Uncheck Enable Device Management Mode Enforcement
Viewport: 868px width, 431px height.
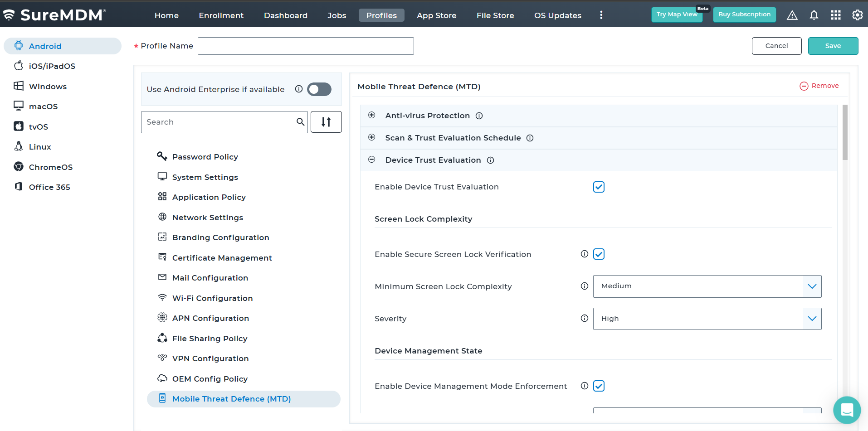coord(599,386)
